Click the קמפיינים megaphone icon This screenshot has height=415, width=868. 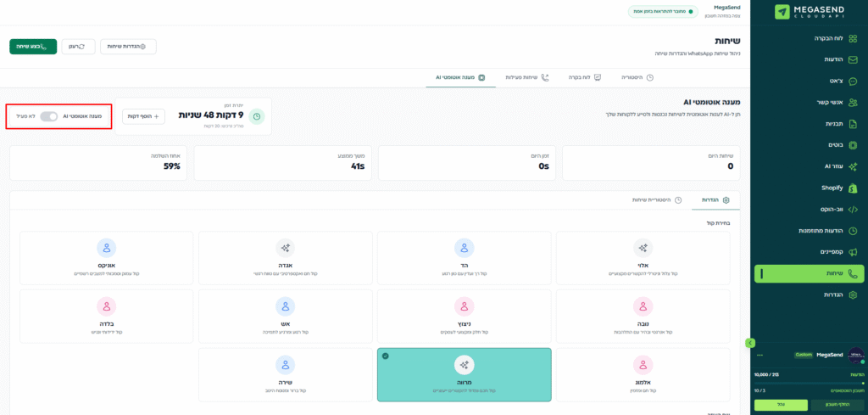[853, 252]
